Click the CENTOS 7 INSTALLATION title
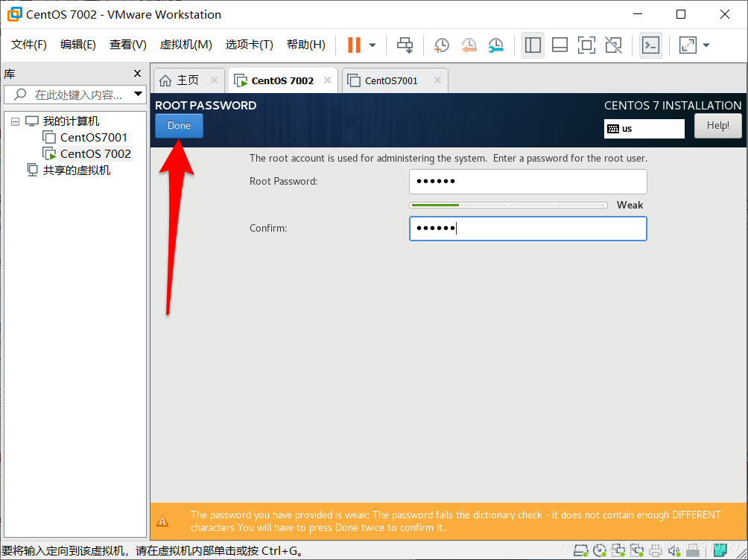 (x=673, y=106)
